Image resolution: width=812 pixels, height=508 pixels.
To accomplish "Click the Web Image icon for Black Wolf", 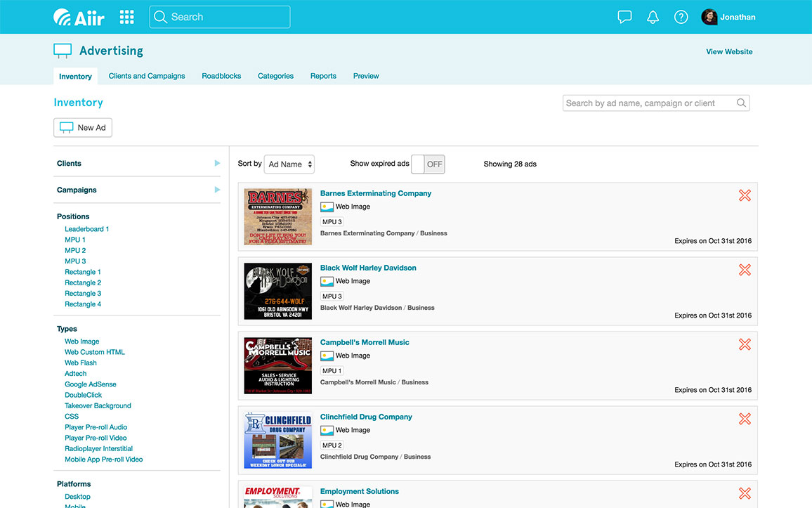I will coord(327,282).
